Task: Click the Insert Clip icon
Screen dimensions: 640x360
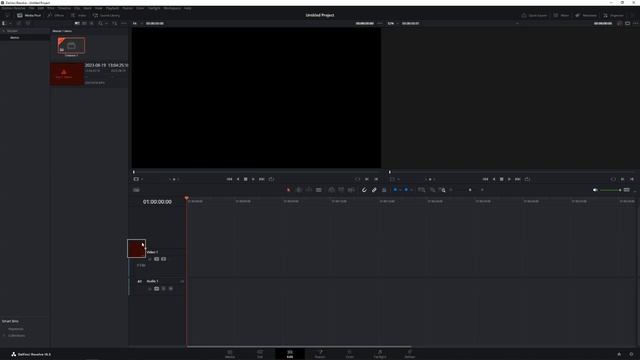Action: coord(331,190)
